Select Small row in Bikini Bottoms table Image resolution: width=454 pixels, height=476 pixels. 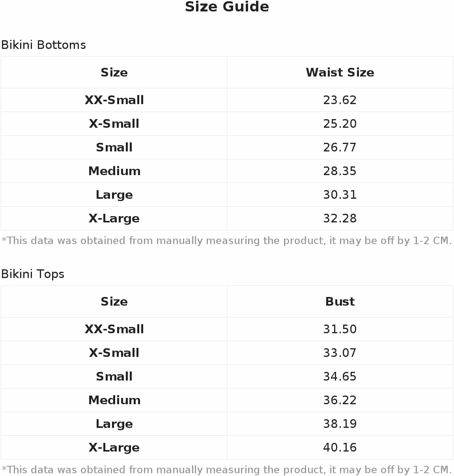point(227,147)
